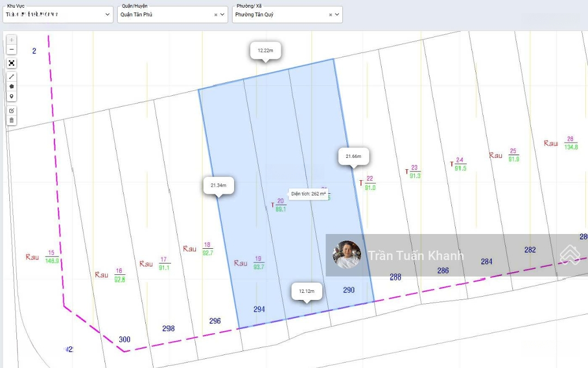Click the 12.22m measurement label

[x=265, y=50]
